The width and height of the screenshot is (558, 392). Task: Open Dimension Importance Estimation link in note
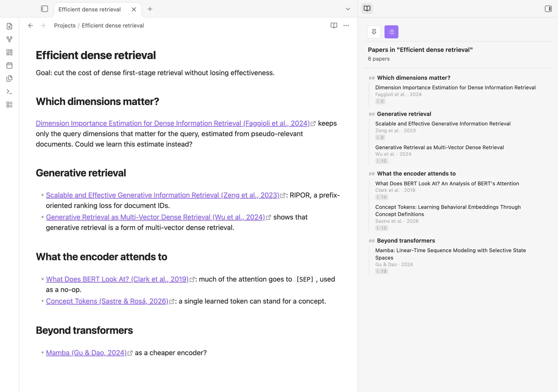point(173,123)
